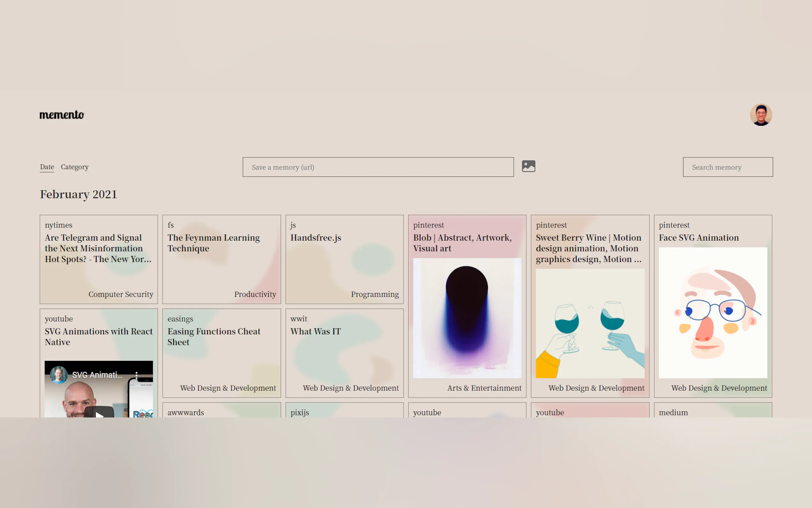The height and width of the screenshot is (508, 812).
Task: Click the YouTube channel avatar icon
Action: (59, 375)
